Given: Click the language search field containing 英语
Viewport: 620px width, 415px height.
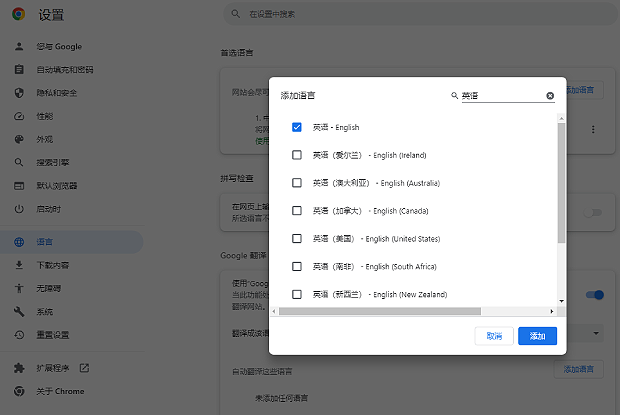Looking at the screenshot, I should point(500,96).
